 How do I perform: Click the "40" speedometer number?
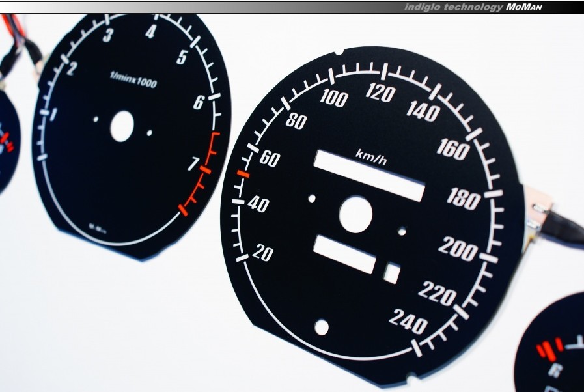point(258,204)
